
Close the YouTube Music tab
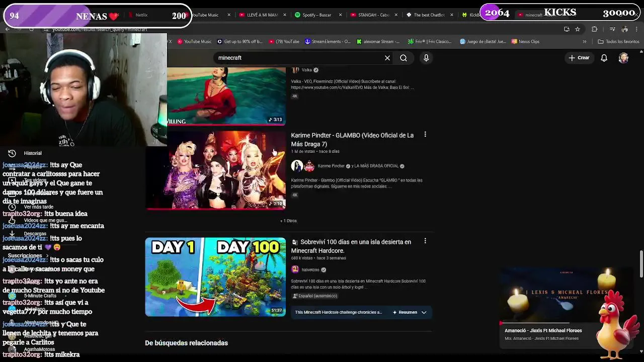point(229,15)
